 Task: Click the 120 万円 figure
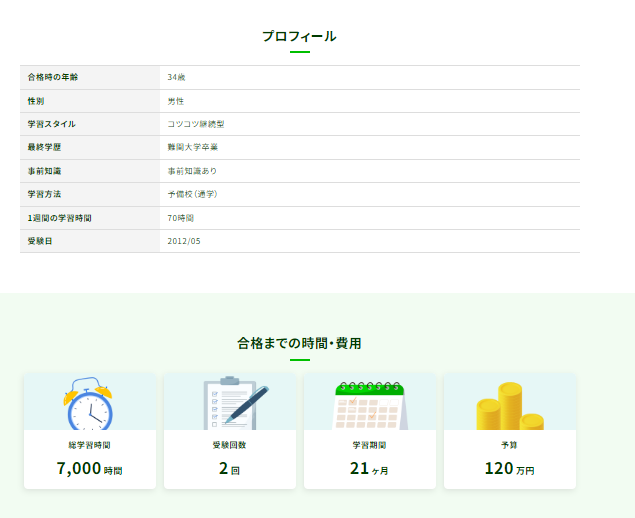tap(509, 469)
